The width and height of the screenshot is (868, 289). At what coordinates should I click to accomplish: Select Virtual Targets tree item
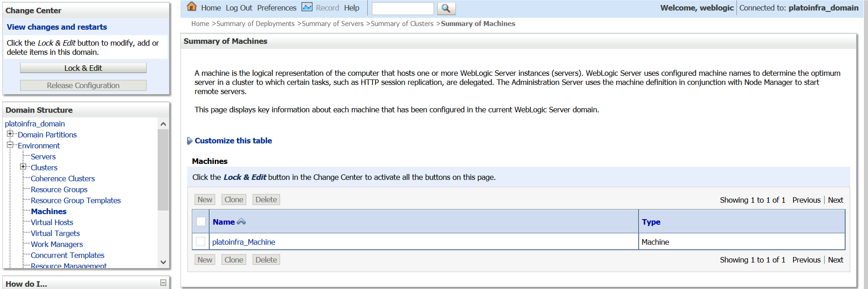click(x=55, y=233)
